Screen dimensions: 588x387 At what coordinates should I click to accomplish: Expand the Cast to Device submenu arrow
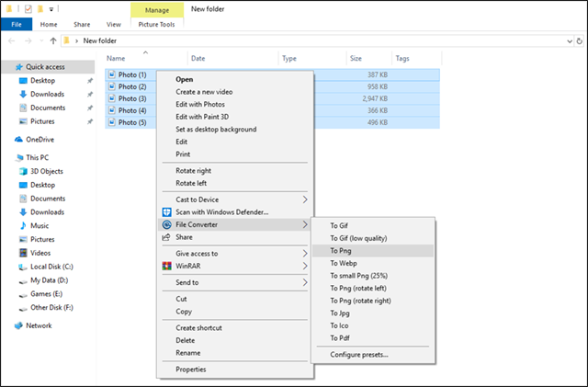305,199
